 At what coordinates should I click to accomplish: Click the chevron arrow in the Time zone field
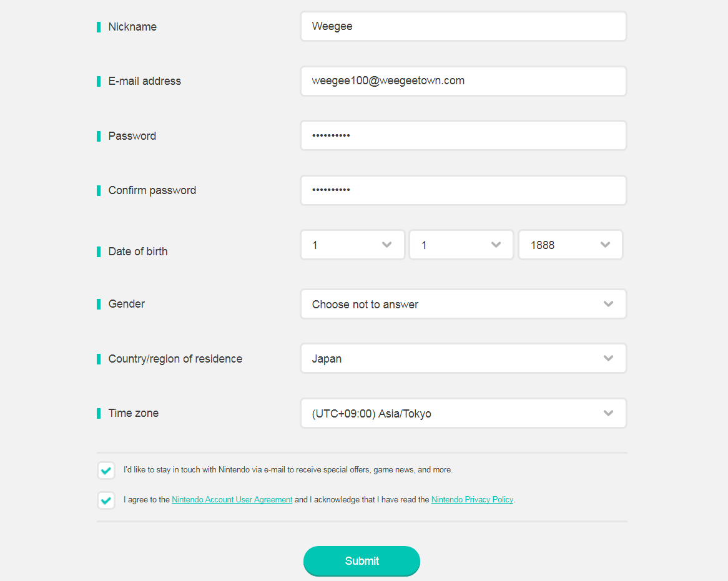[608, 413]
